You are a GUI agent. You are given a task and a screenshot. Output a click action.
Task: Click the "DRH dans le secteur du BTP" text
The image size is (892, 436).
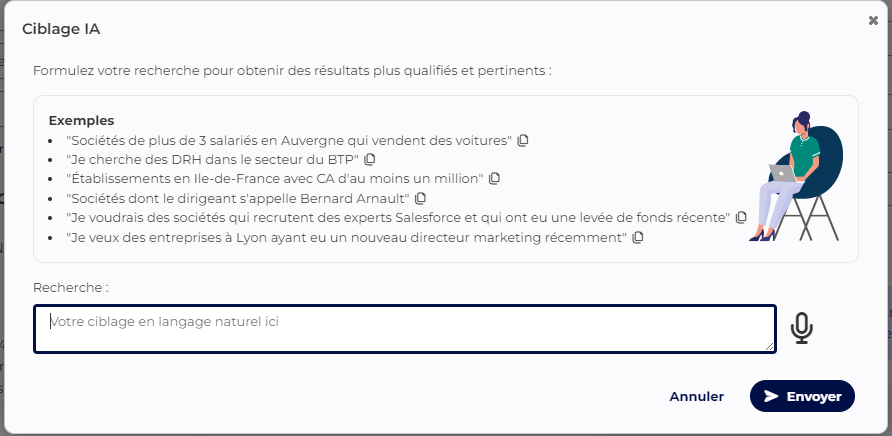(212, 159)
